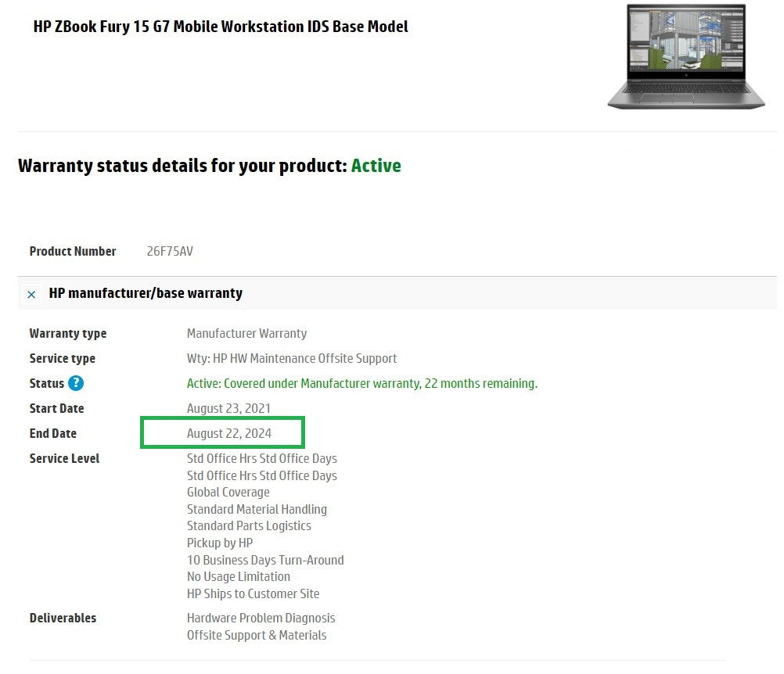Click the Warranty type label
The height and width of the screenshot is (674, 784).
point(67,333)
